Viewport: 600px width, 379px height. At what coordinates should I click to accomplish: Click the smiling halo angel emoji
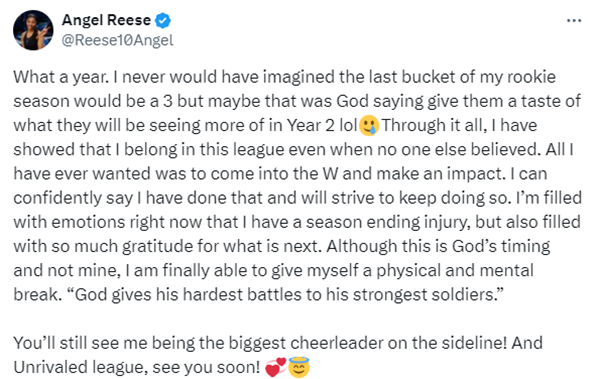pos(299,367)
